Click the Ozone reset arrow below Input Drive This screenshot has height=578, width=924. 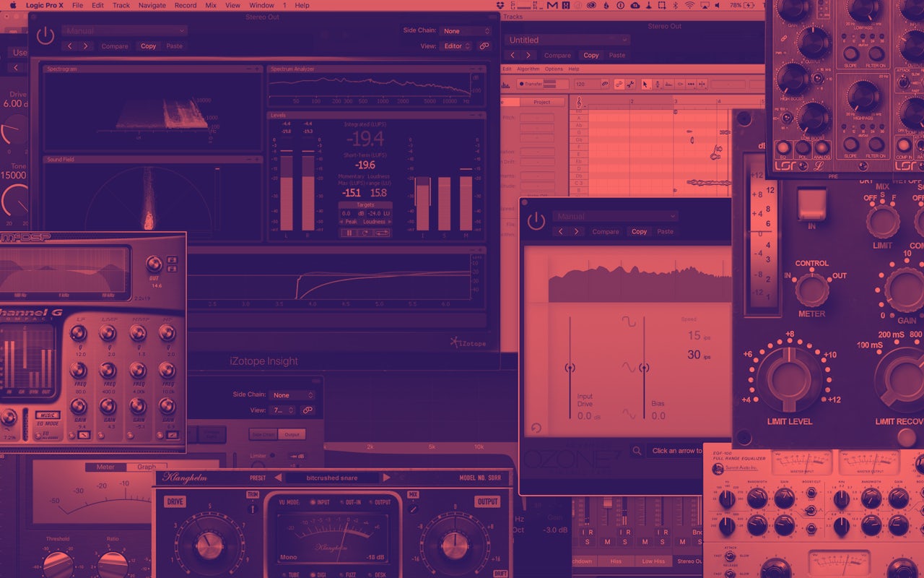tap(535, 428)
